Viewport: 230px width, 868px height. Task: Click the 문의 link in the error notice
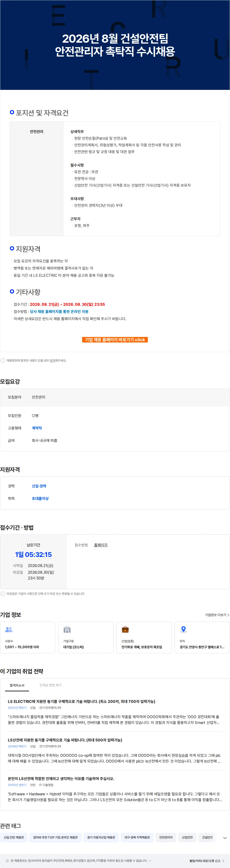tap(52, 360)
